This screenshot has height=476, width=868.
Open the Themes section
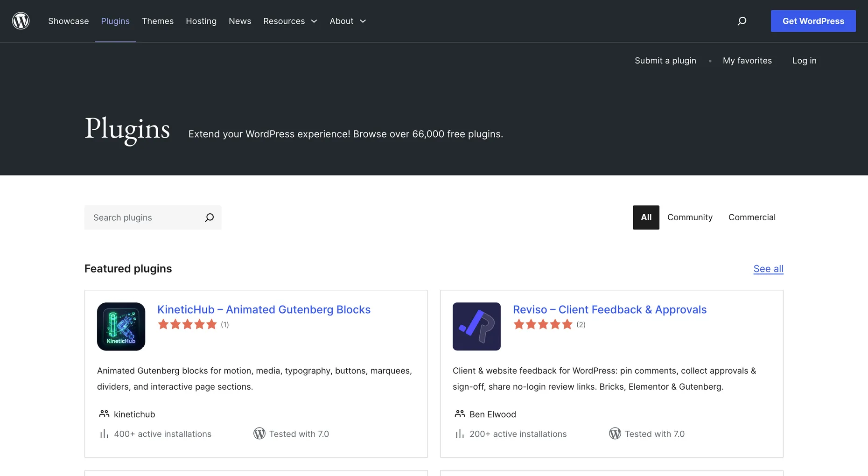tap(158, 21)
